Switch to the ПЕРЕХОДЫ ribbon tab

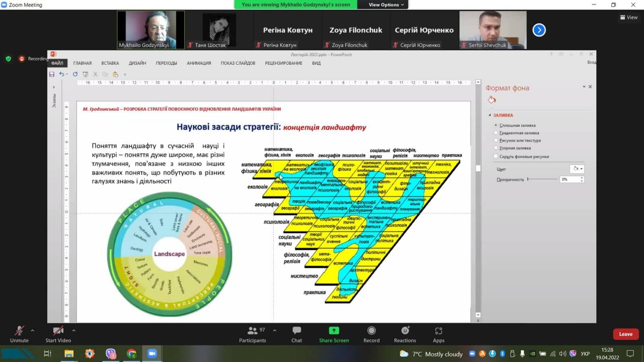point(166,63)
